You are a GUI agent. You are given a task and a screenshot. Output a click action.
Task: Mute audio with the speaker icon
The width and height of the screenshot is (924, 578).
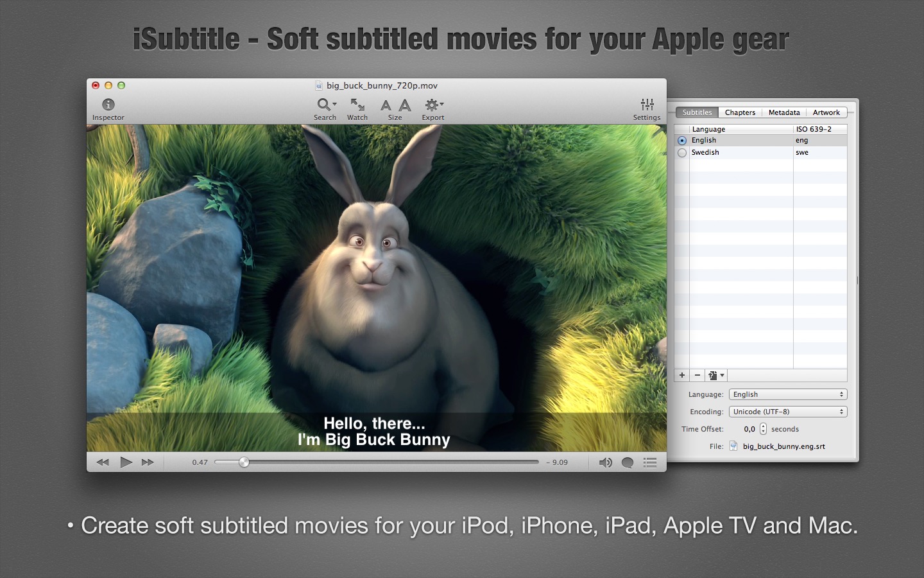[x=605, y=462]
